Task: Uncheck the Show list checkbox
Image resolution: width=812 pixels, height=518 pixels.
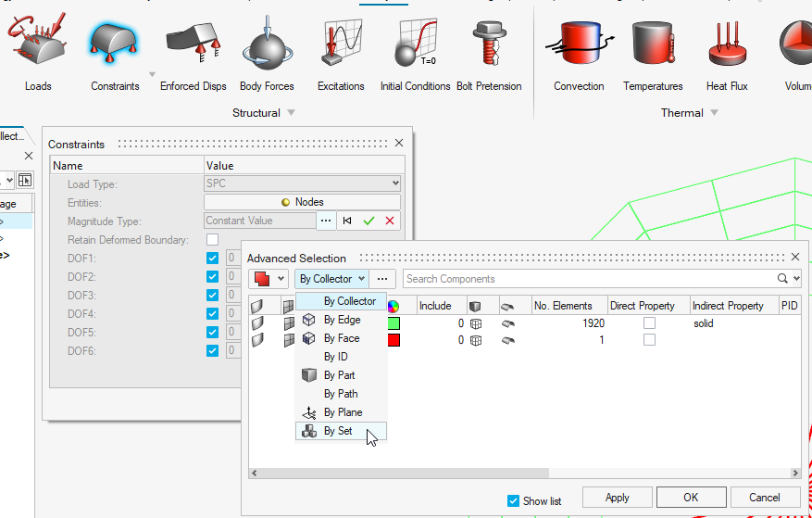Action: coord(514,500)
